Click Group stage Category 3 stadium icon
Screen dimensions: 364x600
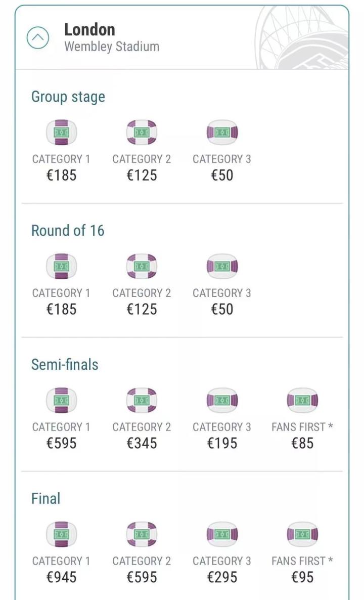(x=222, y=133)
